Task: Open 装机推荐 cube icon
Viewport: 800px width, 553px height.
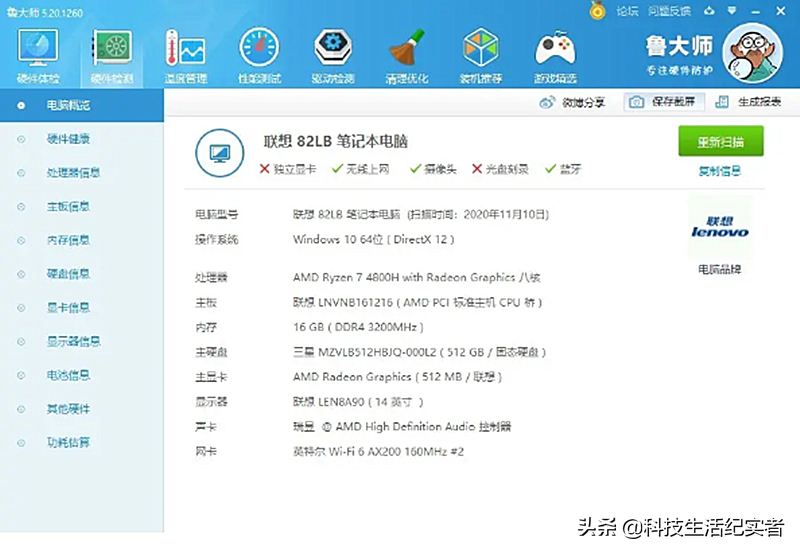Action: coord(481,56)
